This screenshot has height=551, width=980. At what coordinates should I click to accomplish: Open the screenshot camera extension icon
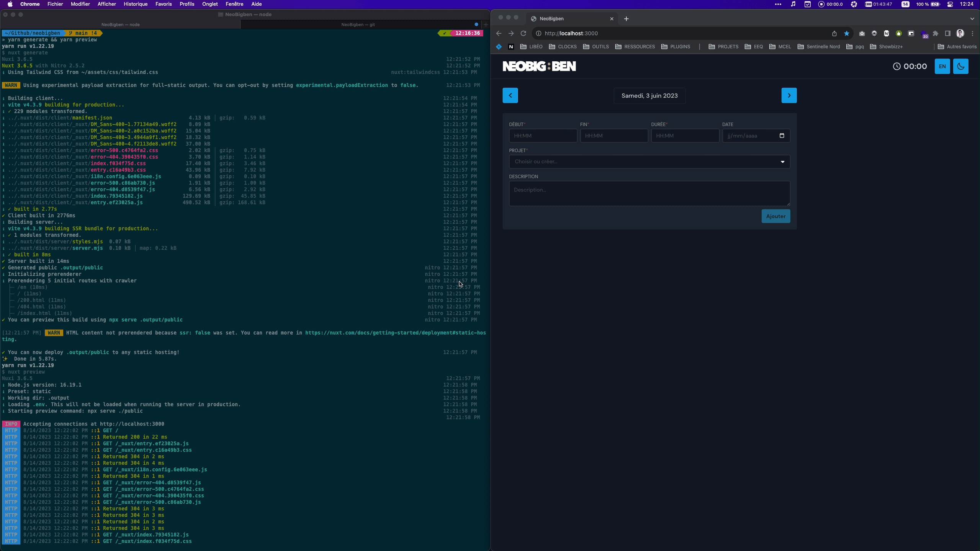(862, 34)
